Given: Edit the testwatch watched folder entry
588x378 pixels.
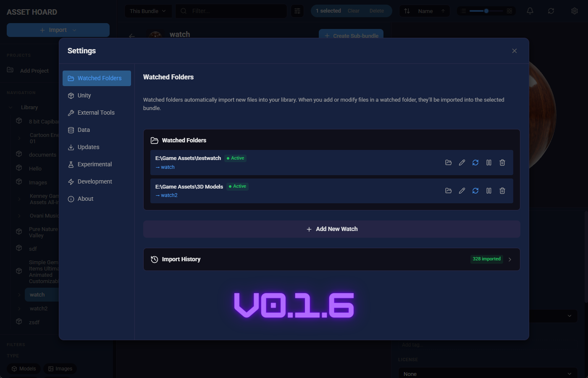Looking at the screenshot, I should point(462,163).
